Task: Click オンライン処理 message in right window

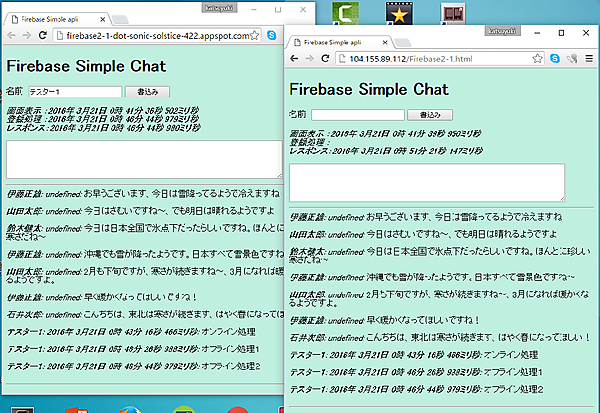Action: 414,355
